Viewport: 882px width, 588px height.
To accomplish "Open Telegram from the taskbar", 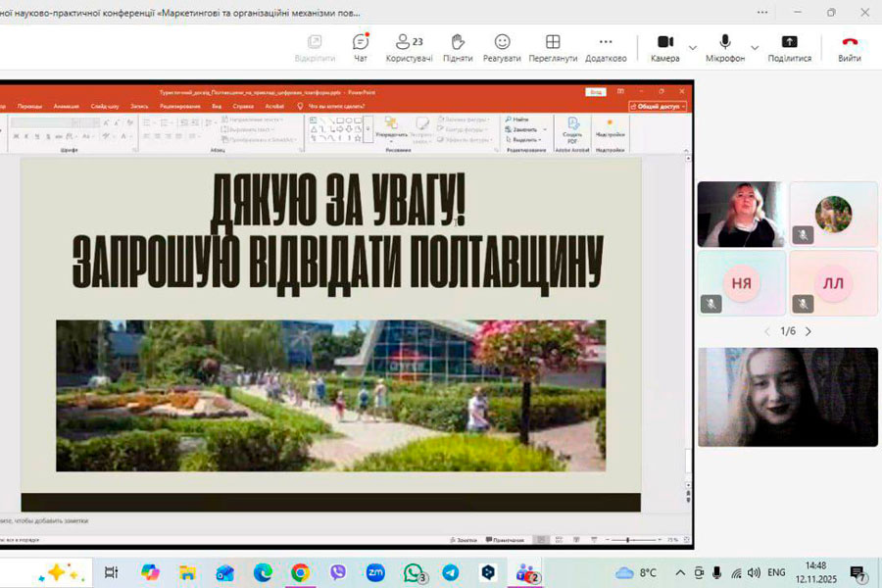I will 450,572.
